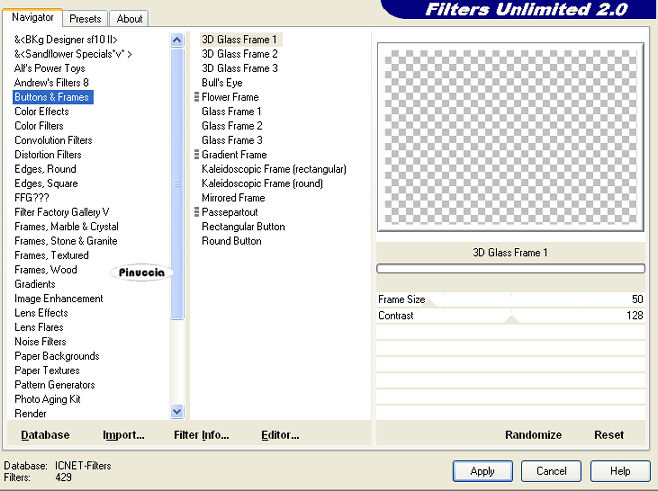The image size is (658, 491).
Task: Reset the filter parameters
Action: (609, 435)
